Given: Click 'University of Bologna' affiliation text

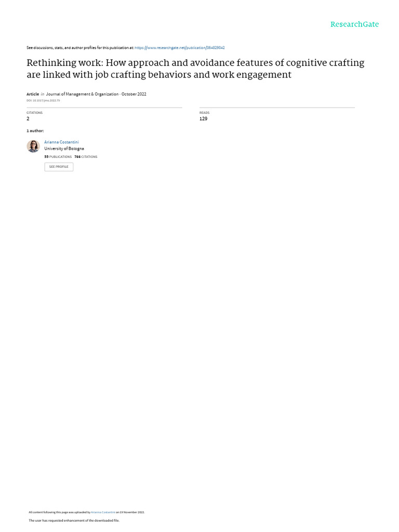Looking at the screenshot, I should coord(64,149).
